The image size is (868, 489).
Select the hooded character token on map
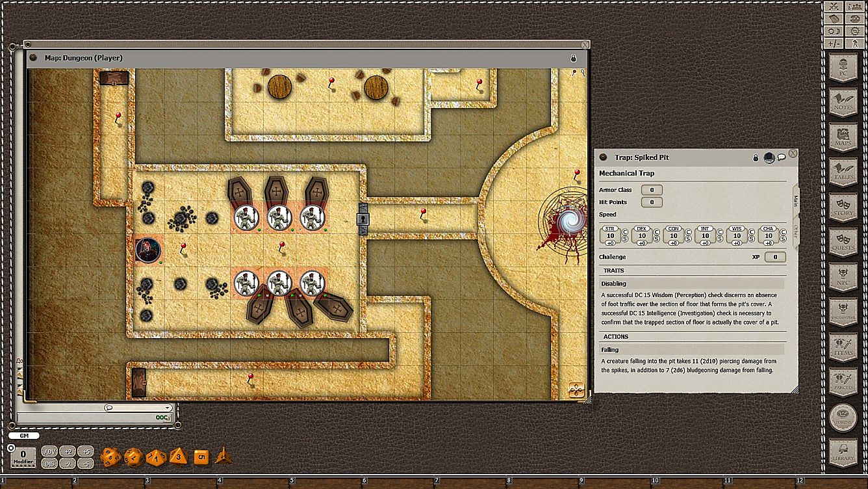click(x=147, y=250)
